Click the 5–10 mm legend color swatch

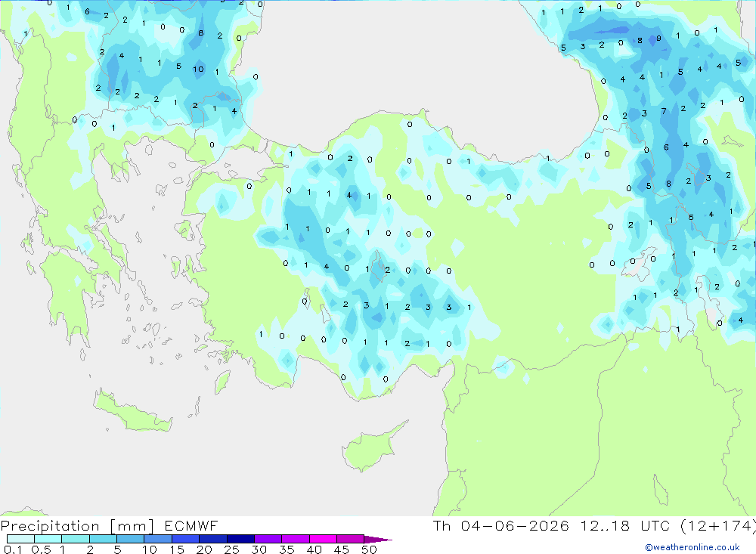pos(131,539)
